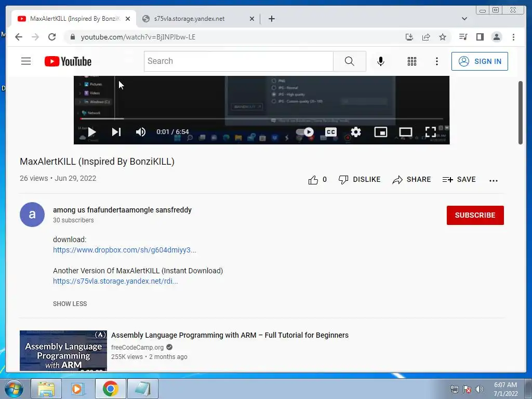Open Windows Media Player from taskbar
The height and width of the screenshot is (399, 532).
[x=78, y=389]
